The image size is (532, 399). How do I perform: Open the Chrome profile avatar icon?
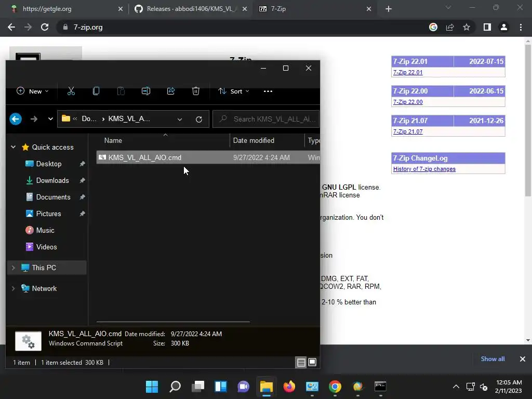[x=504, y=27]
